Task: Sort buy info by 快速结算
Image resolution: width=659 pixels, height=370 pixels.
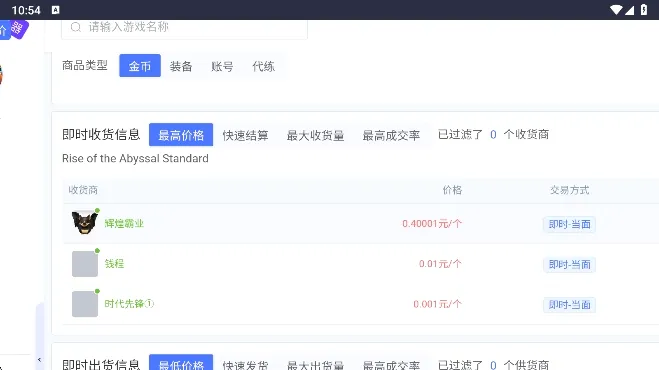Action: [245, 135]
